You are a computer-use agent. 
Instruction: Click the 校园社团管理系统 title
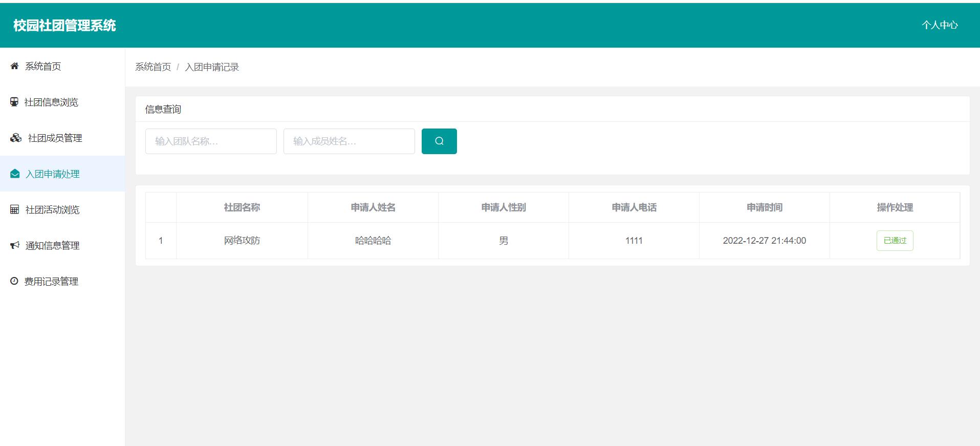pyautogui.click(x=64, y=26)
